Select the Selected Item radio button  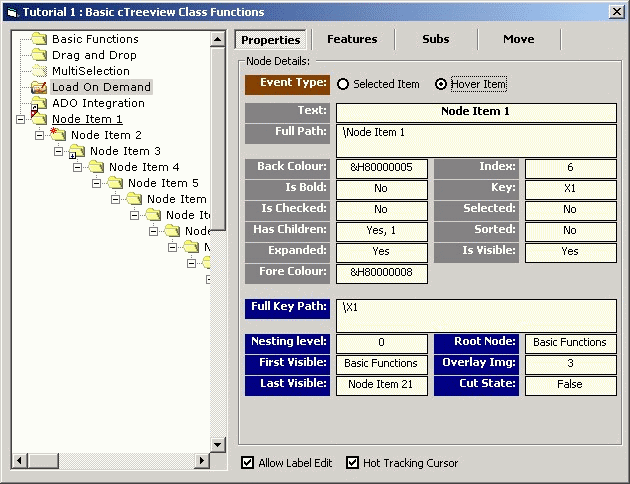point(343,84)
